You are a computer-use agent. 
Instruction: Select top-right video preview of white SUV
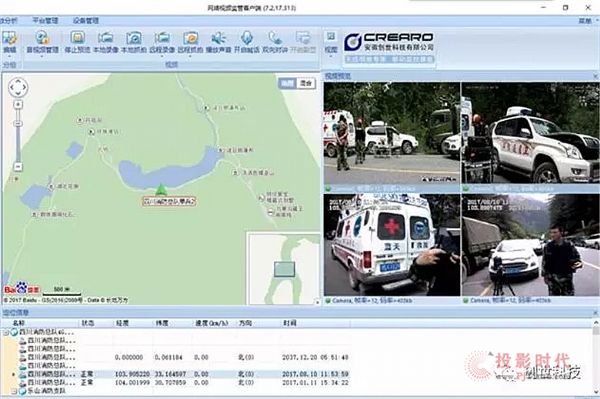tap(530, 133)
